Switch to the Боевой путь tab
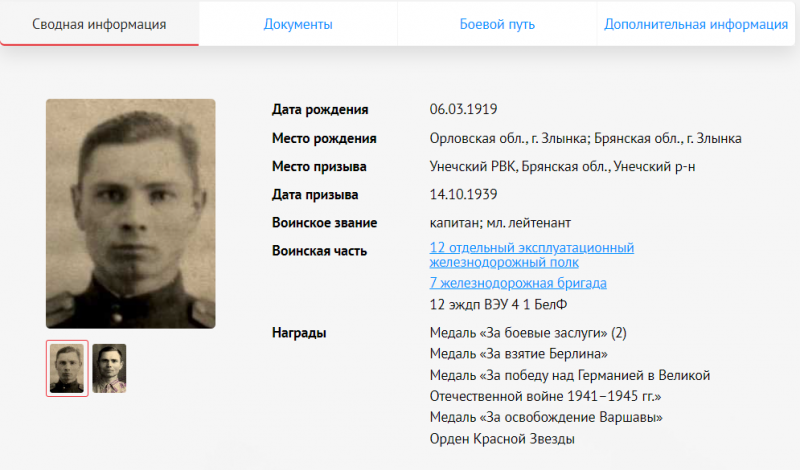Viewport: 800px width, 470px height. pos(497,24)
